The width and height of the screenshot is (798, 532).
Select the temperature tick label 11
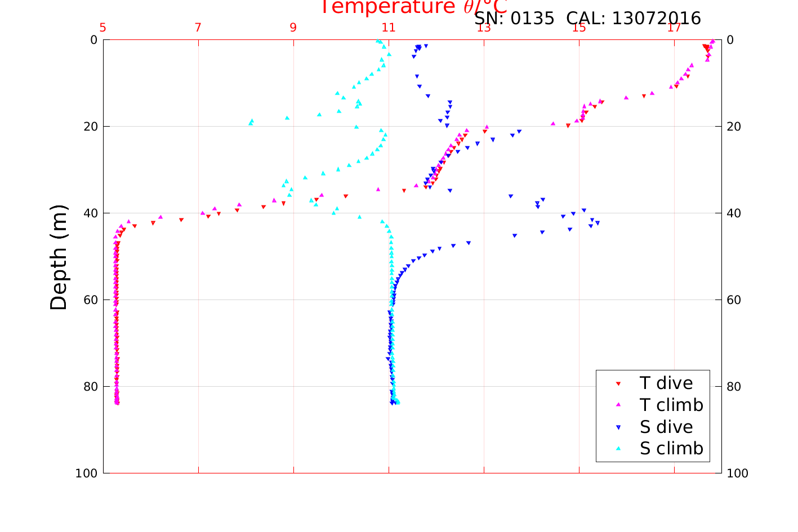389,28
